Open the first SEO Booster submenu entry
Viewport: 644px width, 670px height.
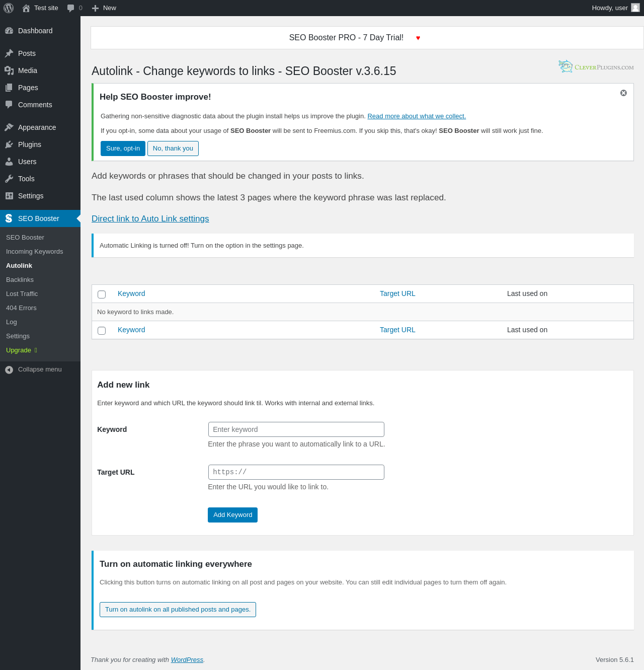[25, 238]
